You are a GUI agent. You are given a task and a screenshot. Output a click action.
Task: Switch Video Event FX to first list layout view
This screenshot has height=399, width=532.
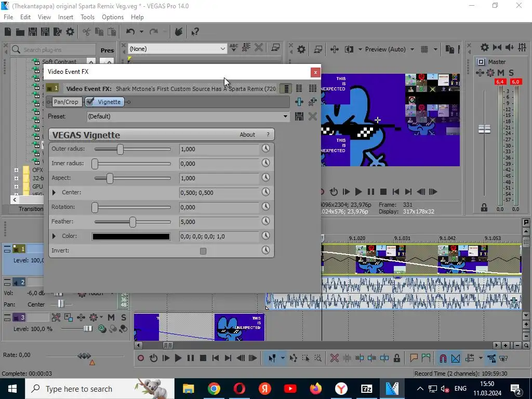pyautogui.click(x=286, y=89)
